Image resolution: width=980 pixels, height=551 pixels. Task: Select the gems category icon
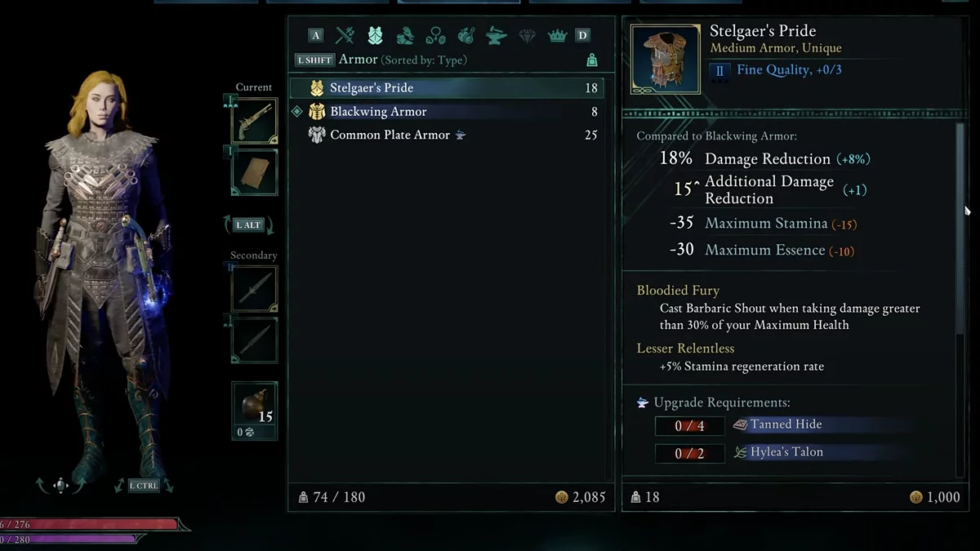tap(528, 35)
